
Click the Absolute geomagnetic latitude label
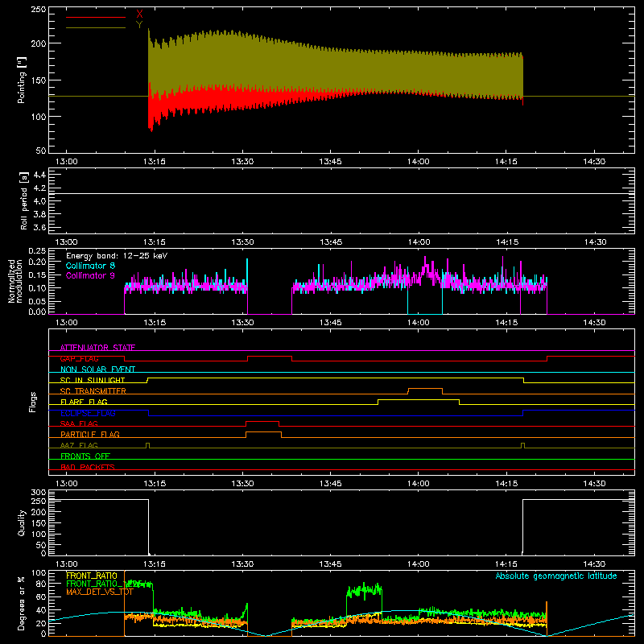pyautogui.click(x=556, y=576)
